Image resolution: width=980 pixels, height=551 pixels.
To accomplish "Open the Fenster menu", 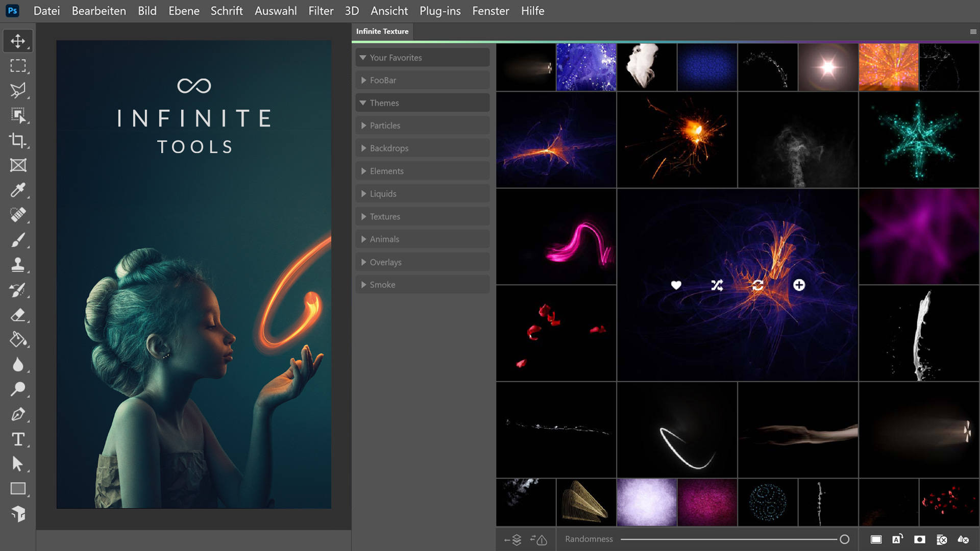I will [491, 11].
